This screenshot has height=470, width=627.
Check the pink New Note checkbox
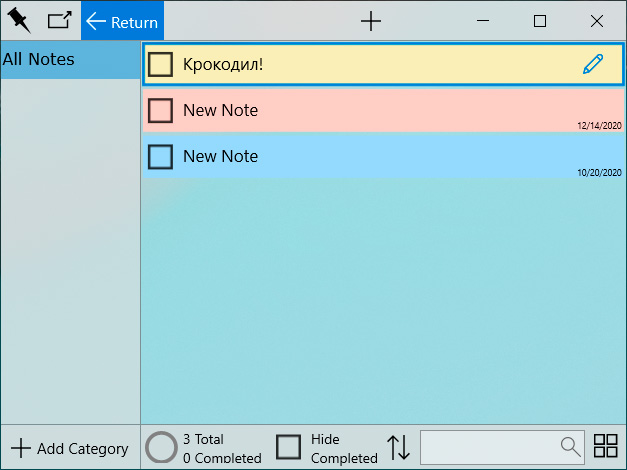click(x=161, y=110)
